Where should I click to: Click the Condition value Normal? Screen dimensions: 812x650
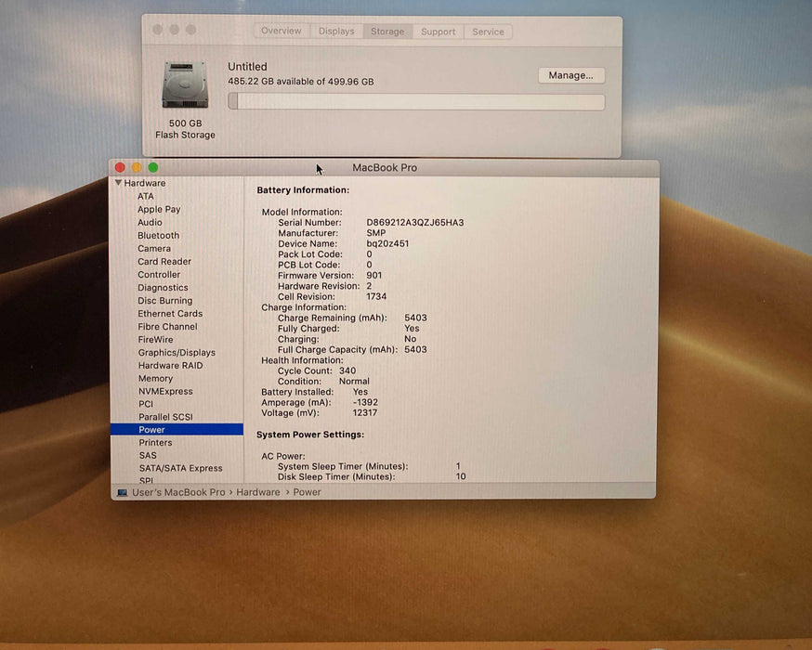(x=354, y=382)
